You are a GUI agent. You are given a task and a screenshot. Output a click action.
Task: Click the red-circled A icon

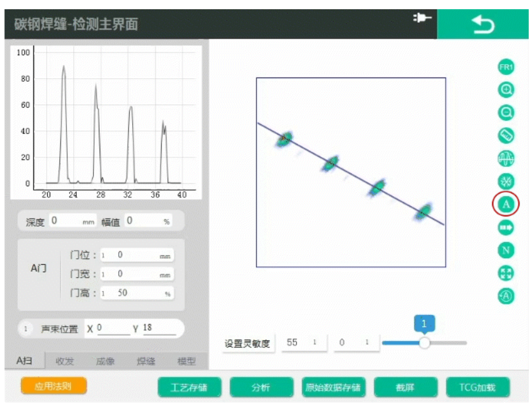[506, 204]
